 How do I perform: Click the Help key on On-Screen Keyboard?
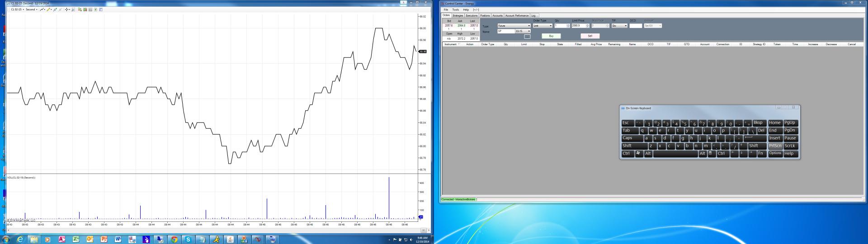pyautogui.click(x=790, y=154)
